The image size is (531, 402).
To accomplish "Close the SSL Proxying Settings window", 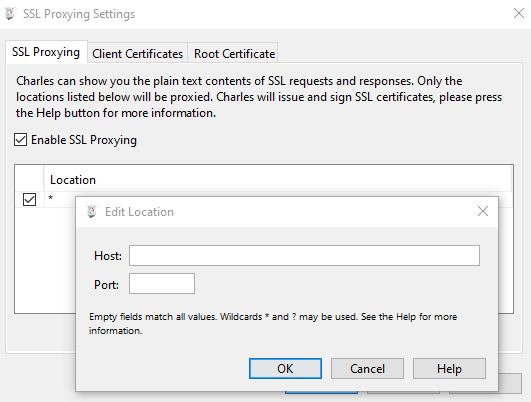I will point(518,13).
